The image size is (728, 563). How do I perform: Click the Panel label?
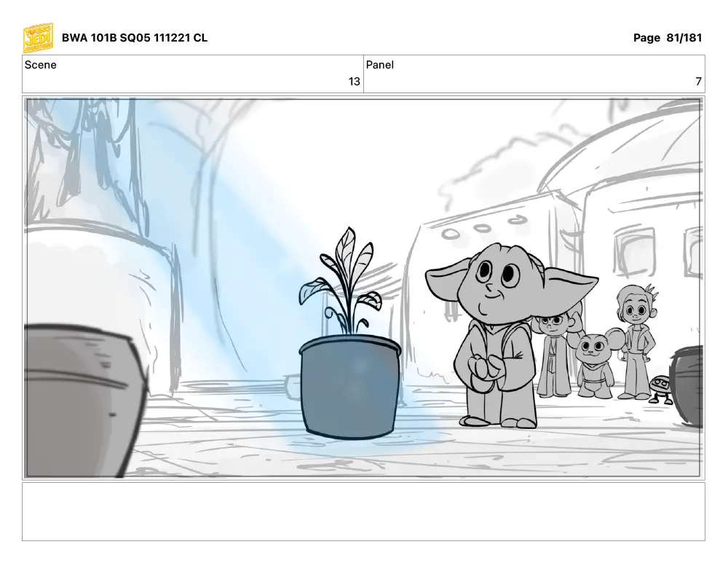[x=380, y=65]
